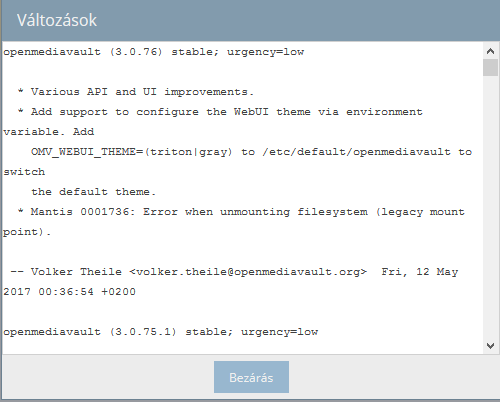Click the empty scrollbar track below the thumb
This screenshot has height=402, width=500.
[490, 207]
